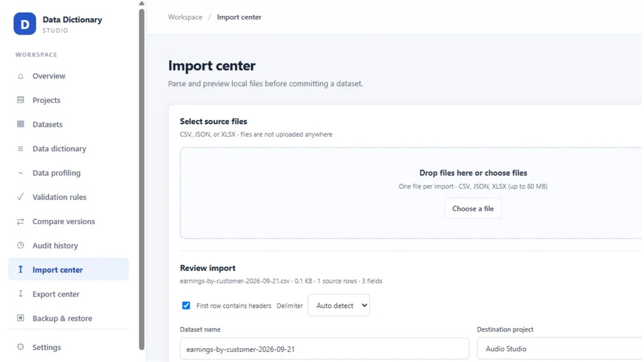Click the sidebar scroll up arrow
Screen dimensions: 644x362
tap(142, 4)
